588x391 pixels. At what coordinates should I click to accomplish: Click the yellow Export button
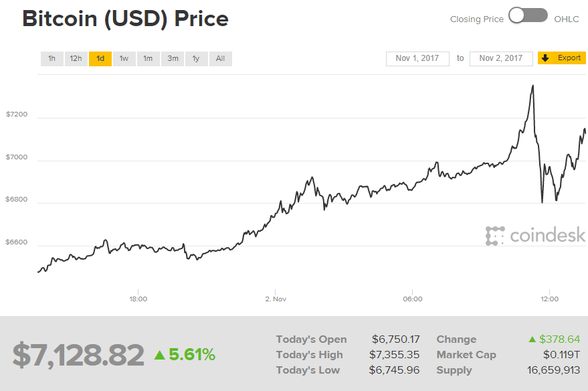pos(565,58)
